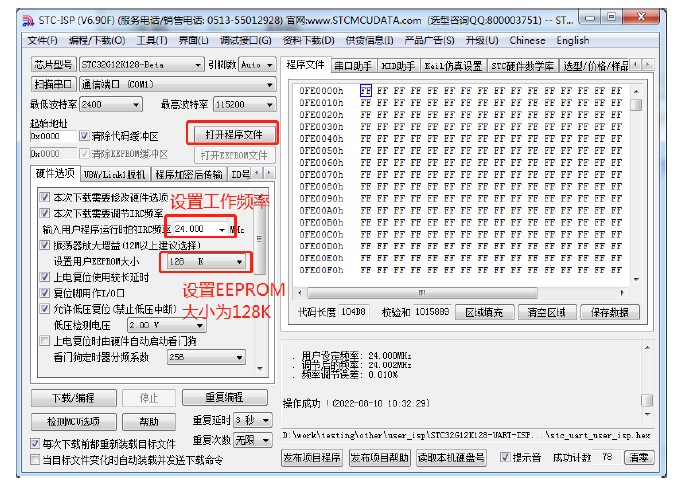Click the 下载/编程 button
This screenshot has height=490, width=682.
[74, 398]
